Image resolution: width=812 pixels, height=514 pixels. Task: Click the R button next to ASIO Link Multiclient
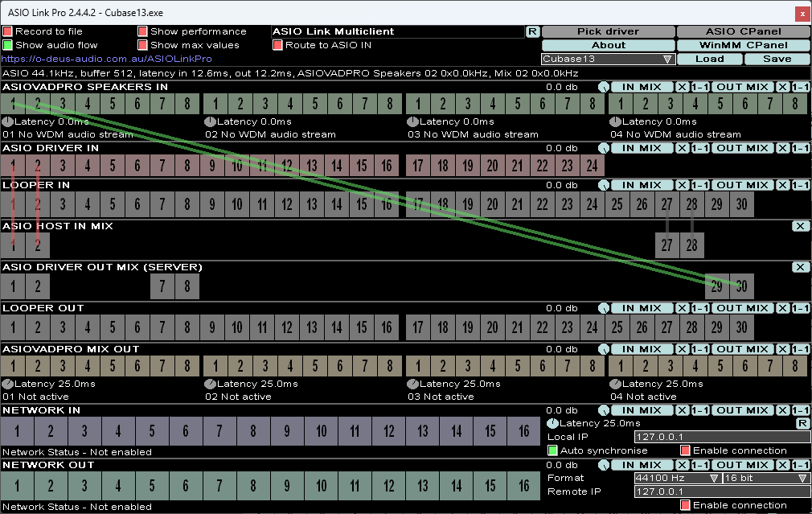click(532, 31)
